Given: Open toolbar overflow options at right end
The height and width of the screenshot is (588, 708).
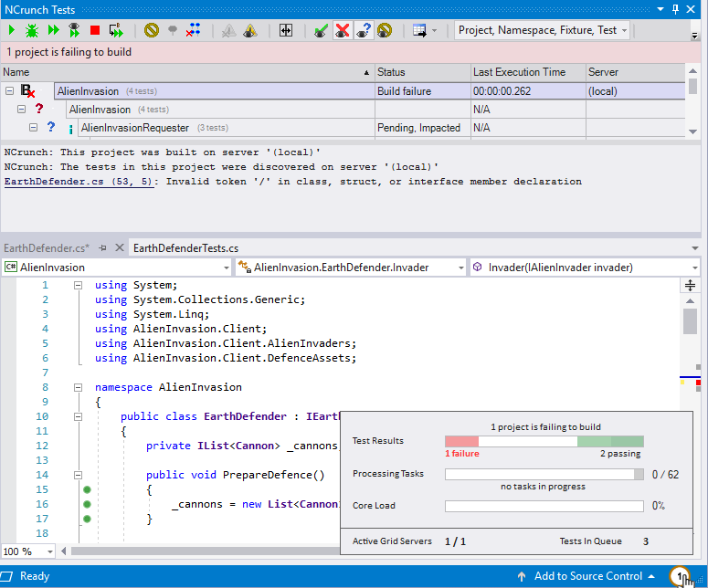Looking at the screenshot, I should (x=695, y=36).
